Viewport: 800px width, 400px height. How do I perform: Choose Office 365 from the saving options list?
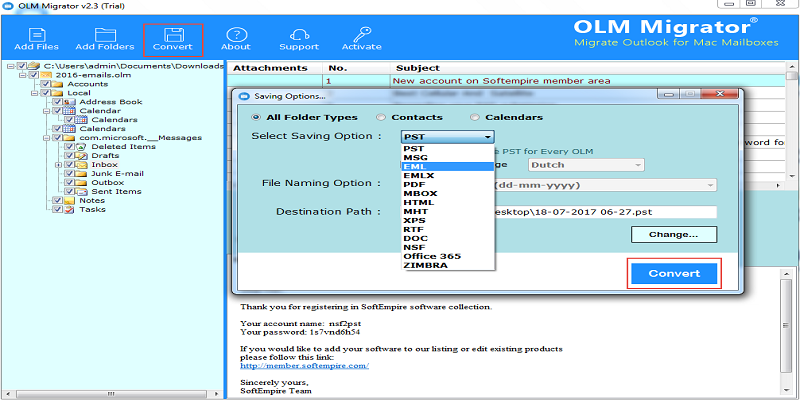tap(448, 256)
